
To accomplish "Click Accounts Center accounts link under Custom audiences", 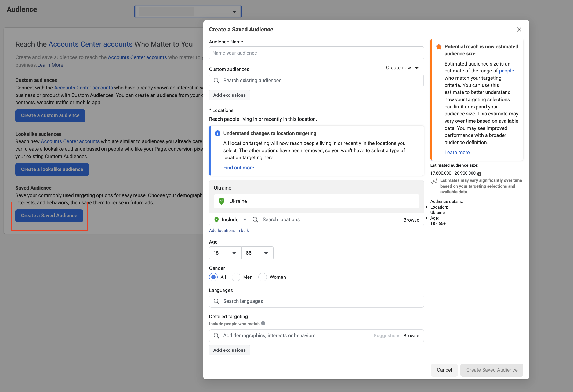I will (84, 88).
